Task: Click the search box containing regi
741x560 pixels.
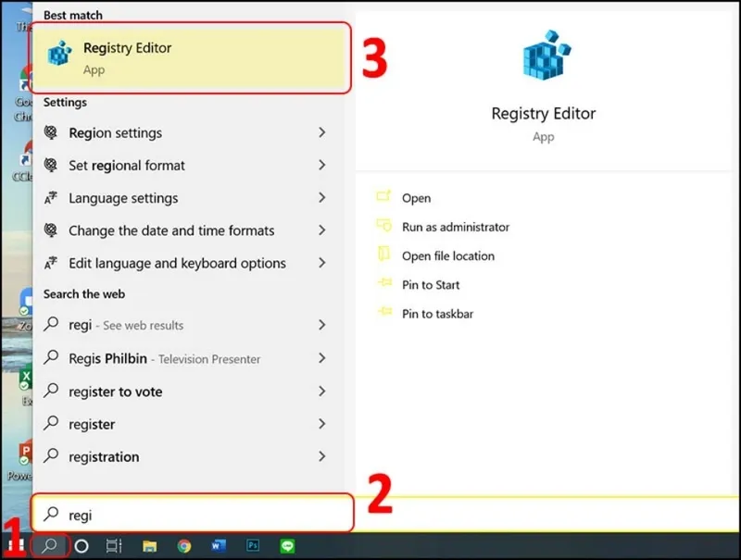Action: click(193, 515)
